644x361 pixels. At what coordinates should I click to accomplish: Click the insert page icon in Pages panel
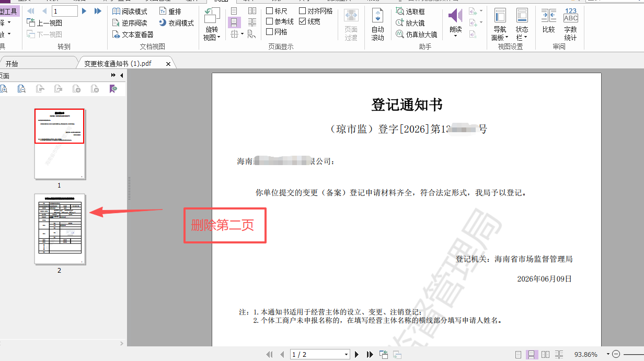click(76, 89)
